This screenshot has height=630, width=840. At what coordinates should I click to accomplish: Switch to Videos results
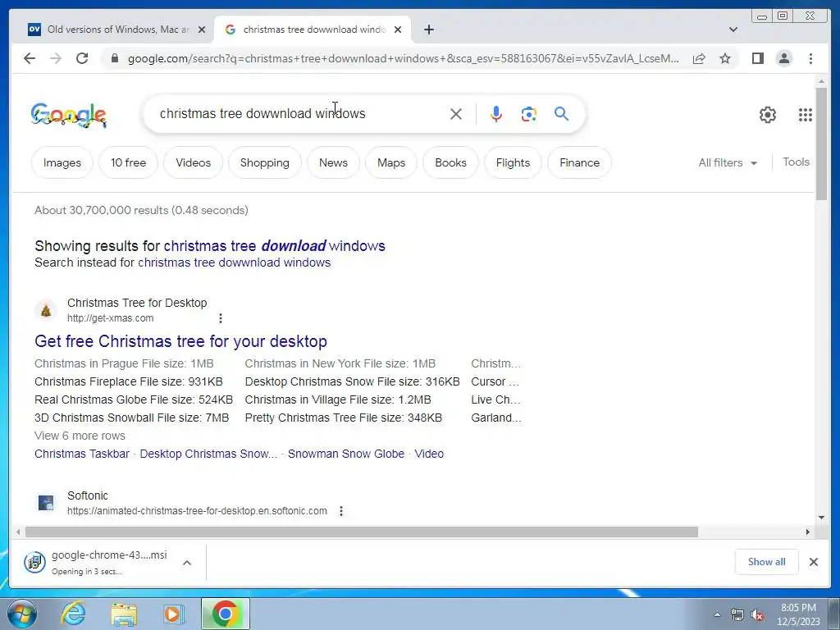[194, 162]
